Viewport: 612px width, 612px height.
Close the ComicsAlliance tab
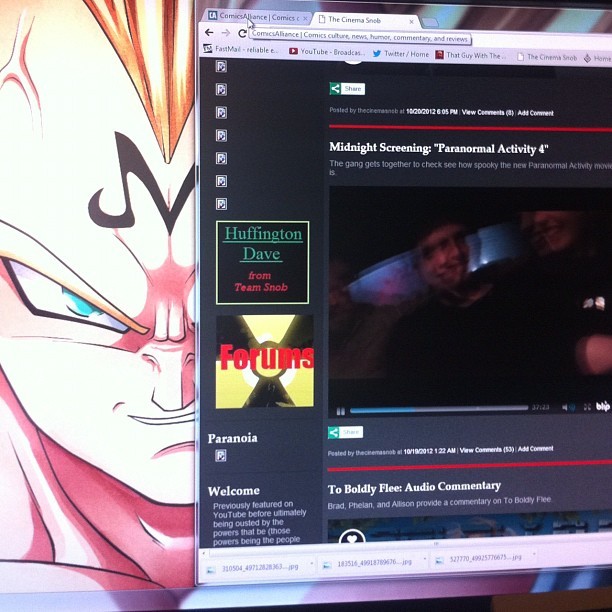point(305,18)
